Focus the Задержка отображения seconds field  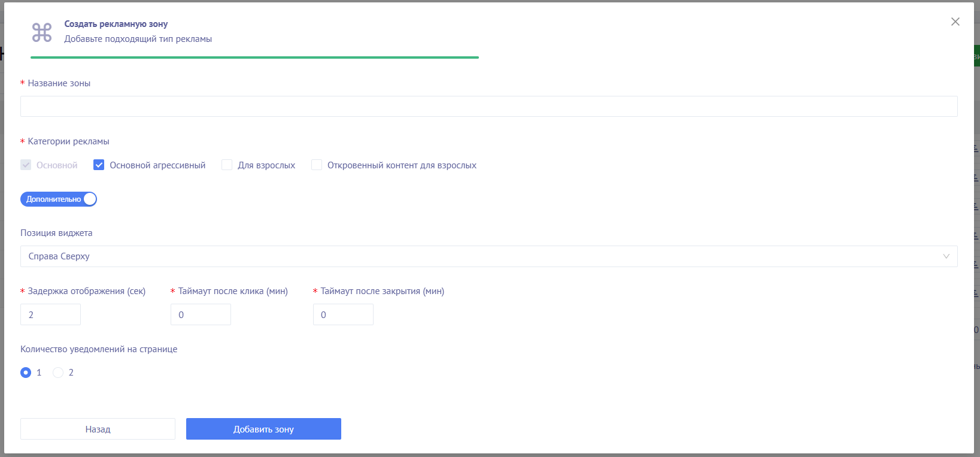click(x=51, y=314)
